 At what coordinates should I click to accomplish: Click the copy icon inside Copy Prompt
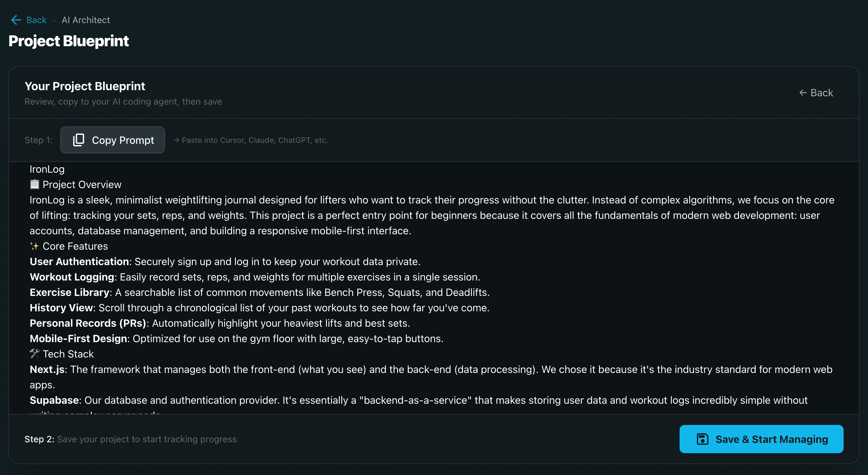tap(79, 140)
